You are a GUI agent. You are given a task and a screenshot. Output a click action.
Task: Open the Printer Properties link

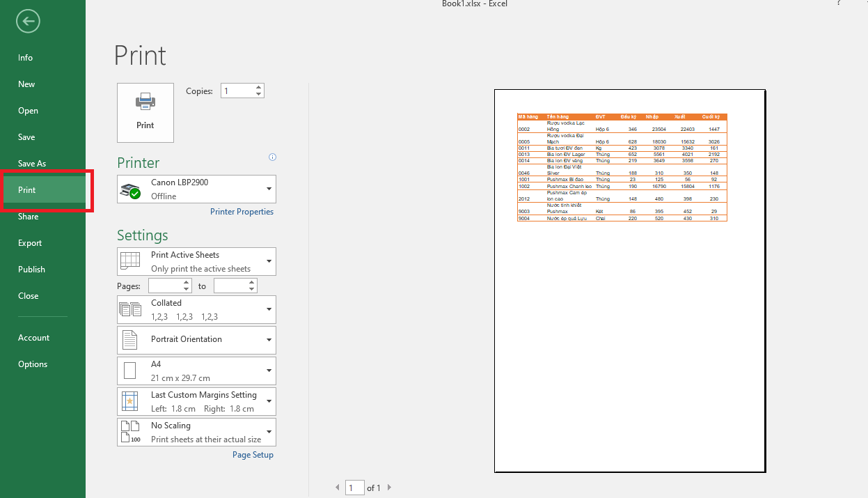click(x=242, y=212)
